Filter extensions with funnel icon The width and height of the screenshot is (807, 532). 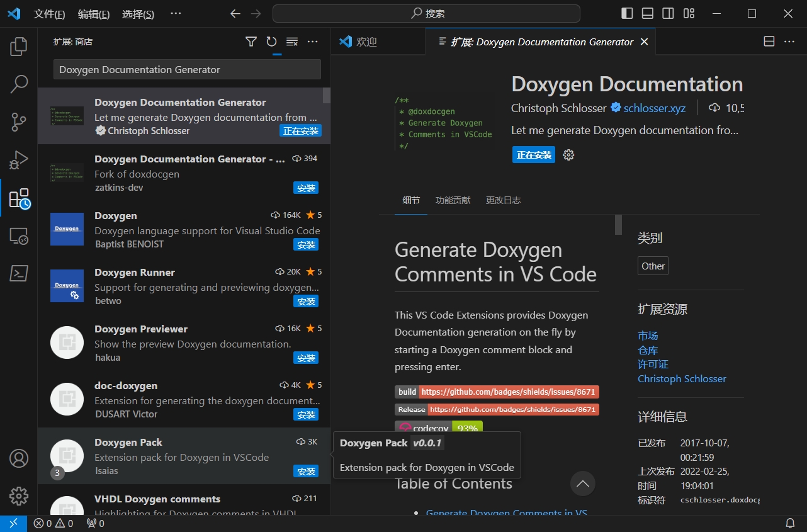pyautogui.click(x=251, y=42)
